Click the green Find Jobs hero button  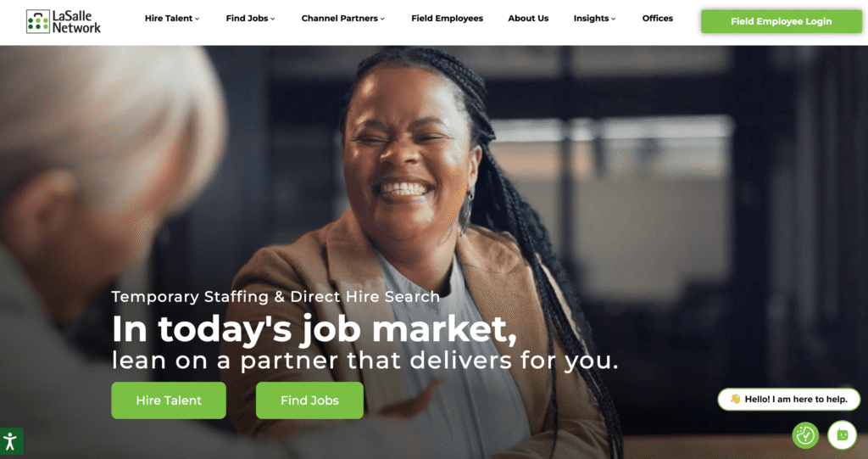point(309,400)
